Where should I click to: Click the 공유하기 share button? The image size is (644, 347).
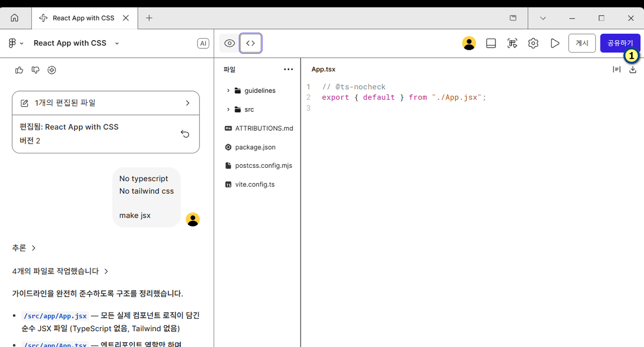click(x=620, y=43)
